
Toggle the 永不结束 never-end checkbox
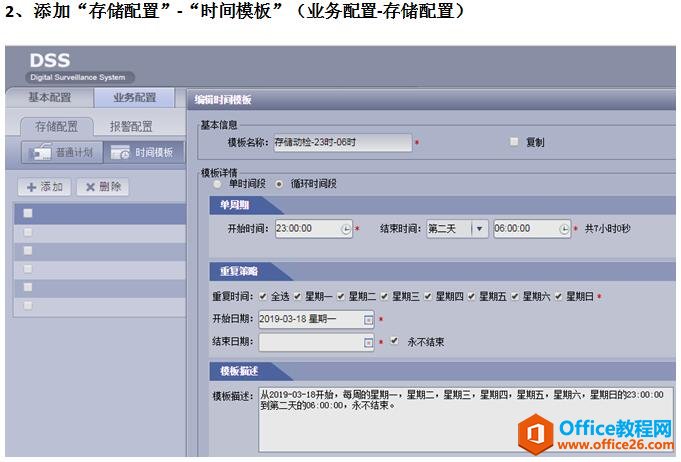tap(395, 341)
